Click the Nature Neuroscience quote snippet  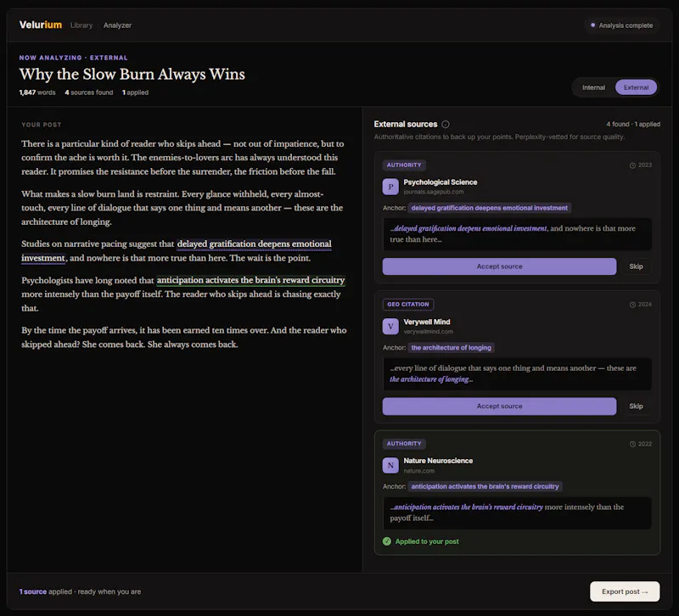pyautogui.click(x=517, y=513)
